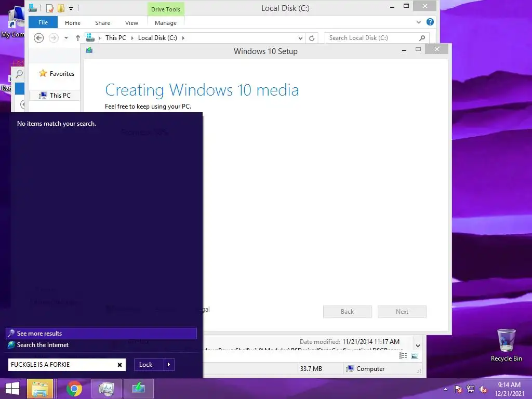The image size is (532, 399).
Task: Open the File tab in Explorer ribbon
Action: pyautogui.click(x=43, y=22)
